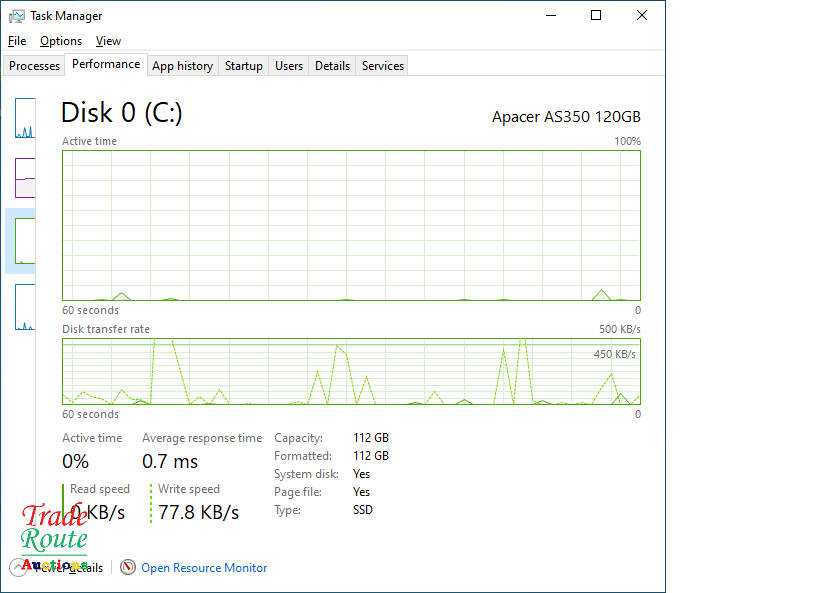Click the Open Resource Monitor link
This screenshot has width=819, height=593.
204,567
